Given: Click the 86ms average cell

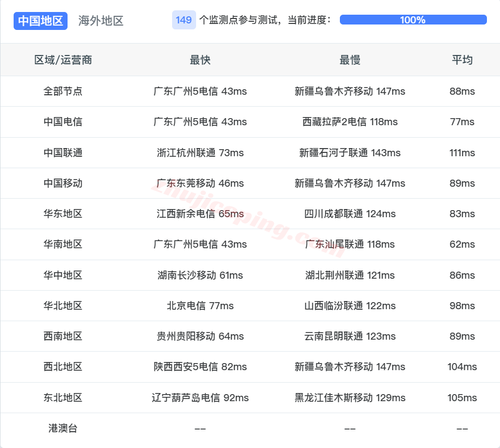Looking at the screenshot, I should click(462, 275).
